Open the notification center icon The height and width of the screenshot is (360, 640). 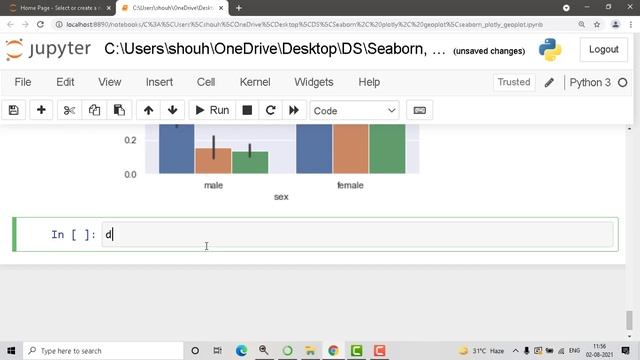coord(625,350)
